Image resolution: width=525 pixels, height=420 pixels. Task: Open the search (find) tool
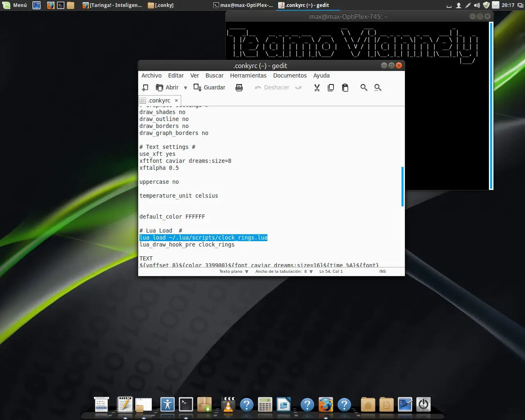tap(364, 88)
